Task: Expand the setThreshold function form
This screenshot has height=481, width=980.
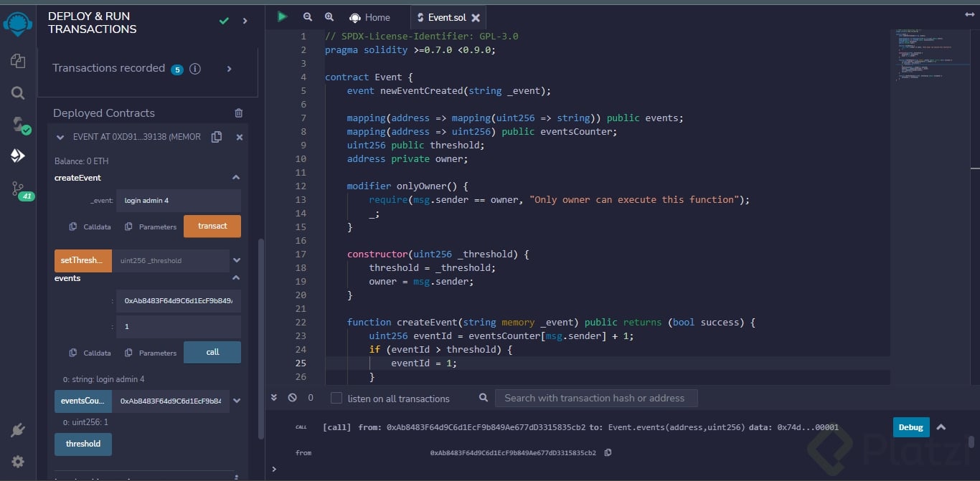Action: click(237, 261)
